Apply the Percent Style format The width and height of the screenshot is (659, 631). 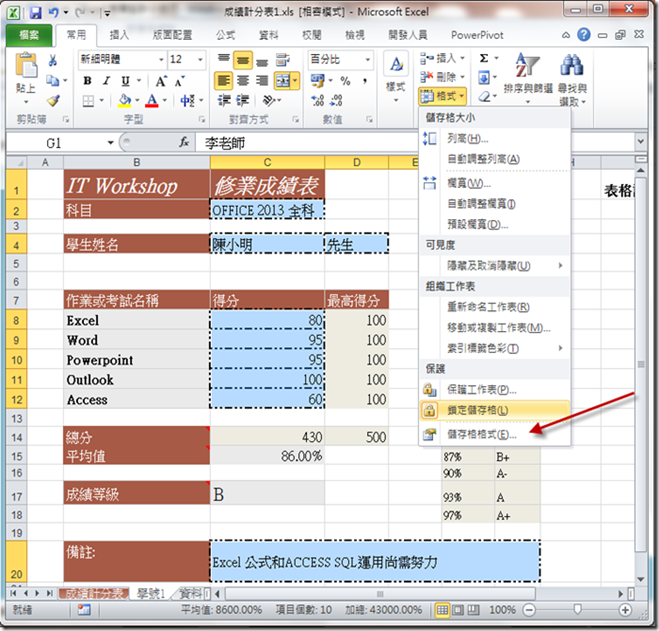click(345, 81)
